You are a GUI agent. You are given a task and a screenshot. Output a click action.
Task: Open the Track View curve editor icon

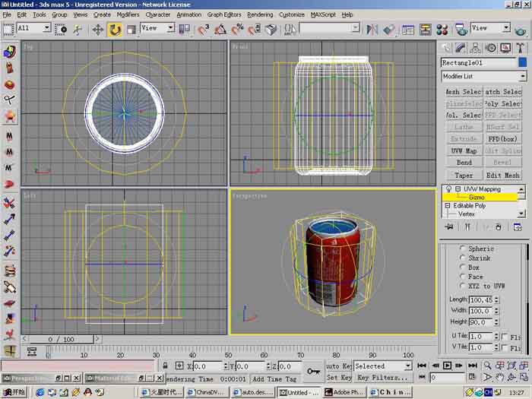pos(408,30)
